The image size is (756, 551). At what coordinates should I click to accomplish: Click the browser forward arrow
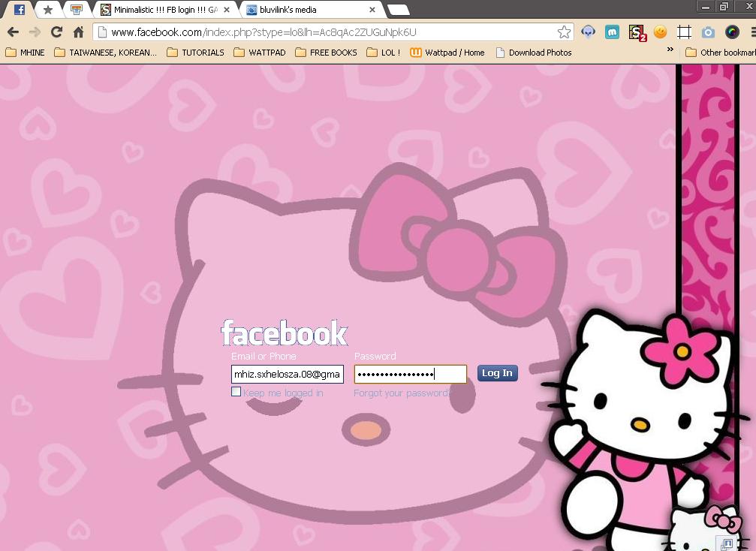[x=35, y=32]
